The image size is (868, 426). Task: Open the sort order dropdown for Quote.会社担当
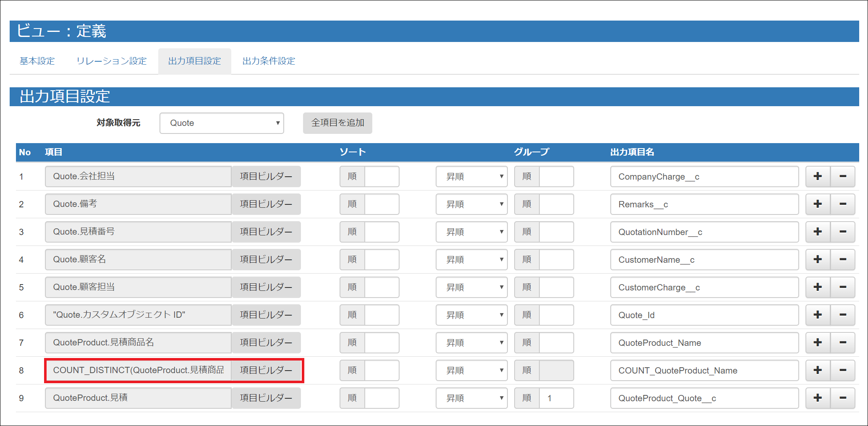pyautogui.click(x=471, y=176)
